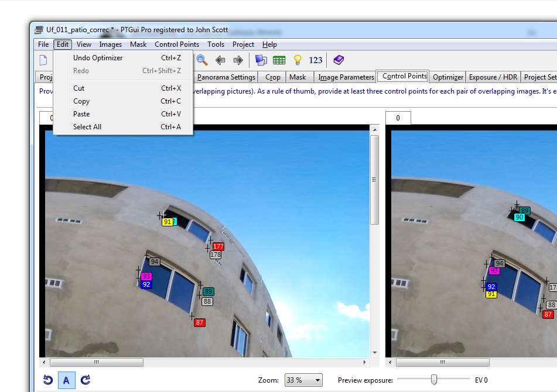Select control point 89 in left image
This screenshot has height=392, width=557.
(208, 291)
